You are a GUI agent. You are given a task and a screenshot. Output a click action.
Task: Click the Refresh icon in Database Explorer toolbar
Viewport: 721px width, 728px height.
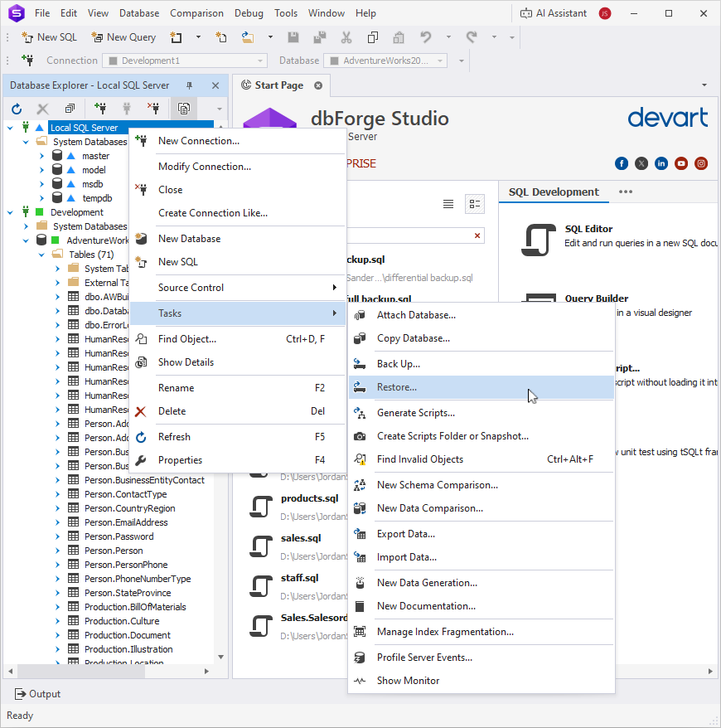point(17,109)
